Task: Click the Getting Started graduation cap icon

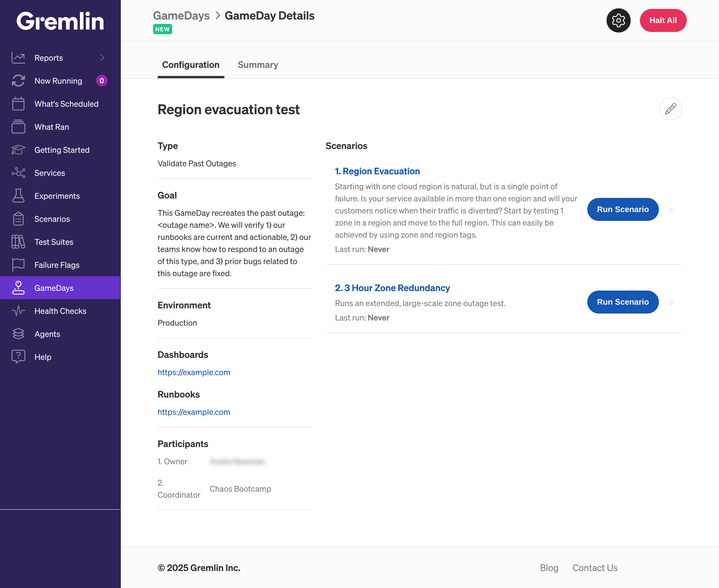Action: coord(18,150)
